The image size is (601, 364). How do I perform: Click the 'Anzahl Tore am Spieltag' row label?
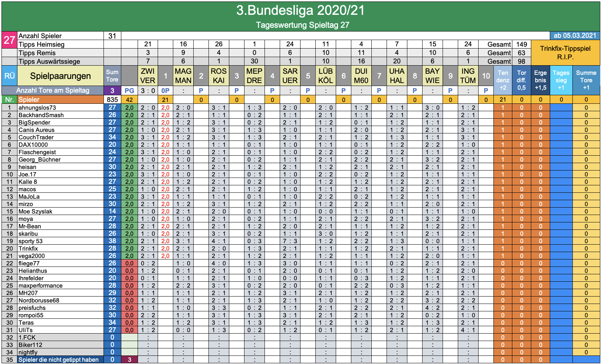53,90
